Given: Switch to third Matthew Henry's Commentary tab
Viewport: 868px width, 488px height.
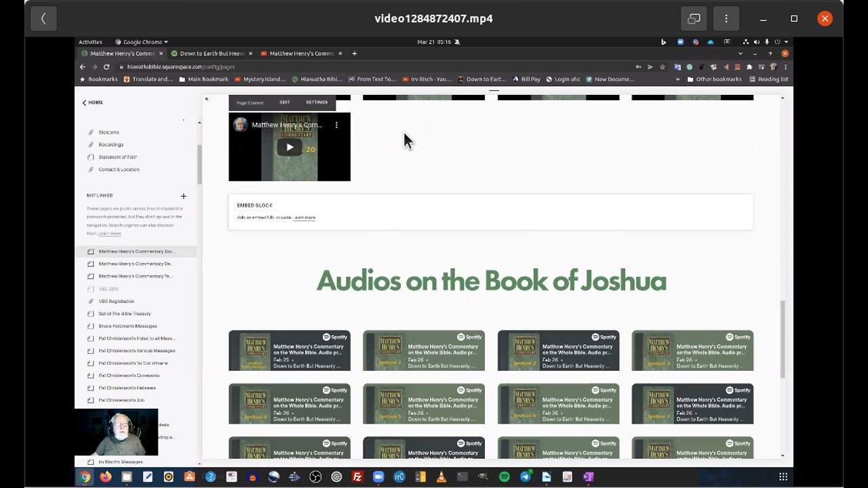Looking at the screenshot, I should click(302, 54).
